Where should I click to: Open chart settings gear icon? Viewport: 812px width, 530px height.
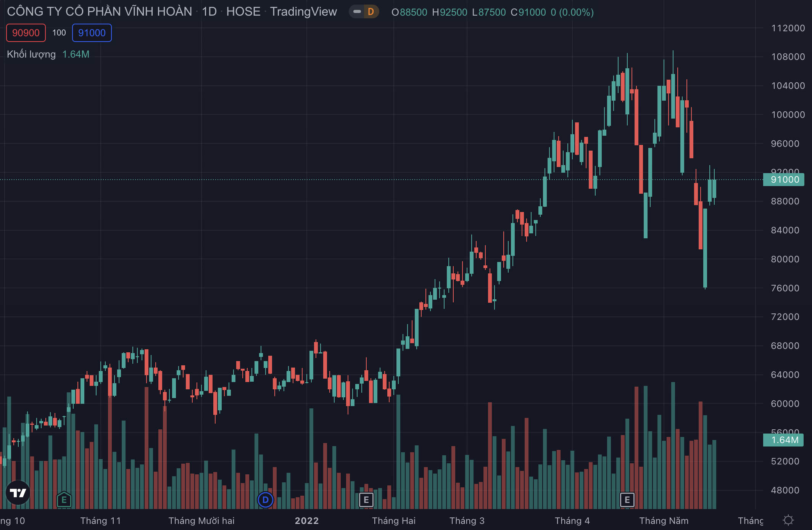788,520
